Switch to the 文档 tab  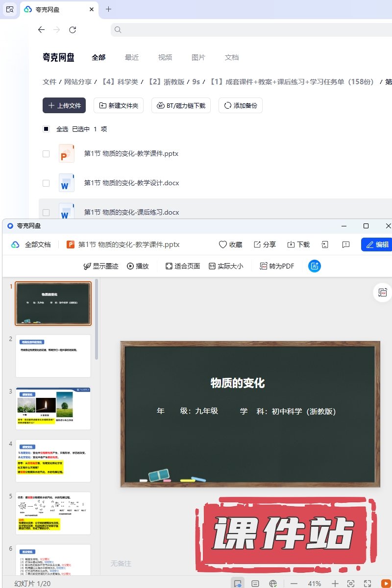pos(232,57)
